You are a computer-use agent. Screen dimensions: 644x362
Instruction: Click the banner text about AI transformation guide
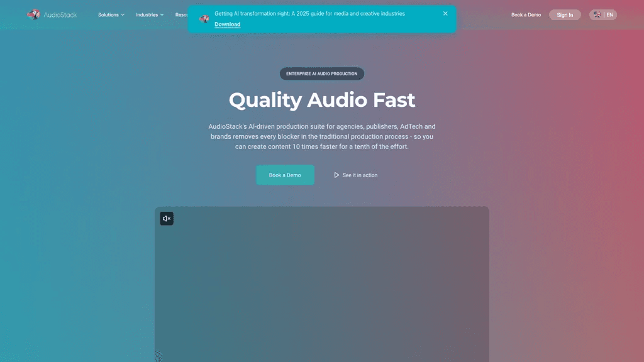click(309, 14)
